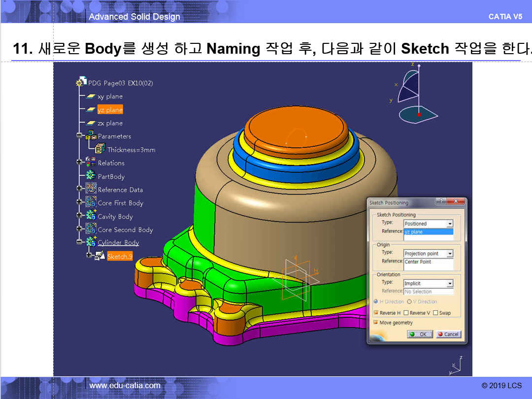Click the Parameters node icon
Image resolution: width=532 pixels, height=399 pixels.
91,136
